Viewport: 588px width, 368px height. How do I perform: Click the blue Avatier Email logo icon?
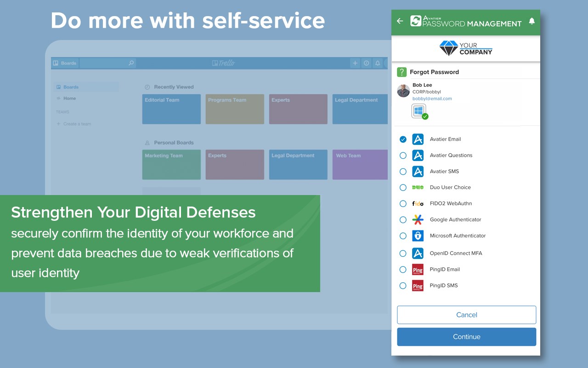pos(418,139)
